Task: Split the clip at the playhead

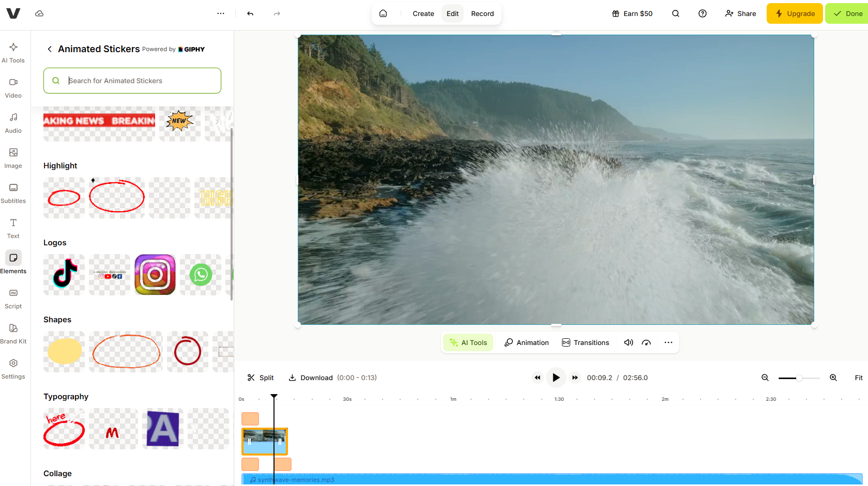Action: [x=261, y=378]
